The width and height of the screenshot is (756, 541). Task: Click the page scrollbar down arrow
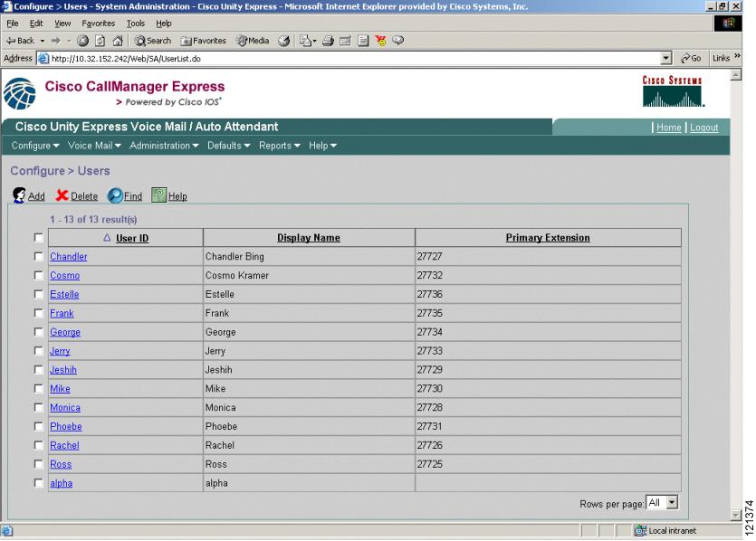[x=736, y=515]
